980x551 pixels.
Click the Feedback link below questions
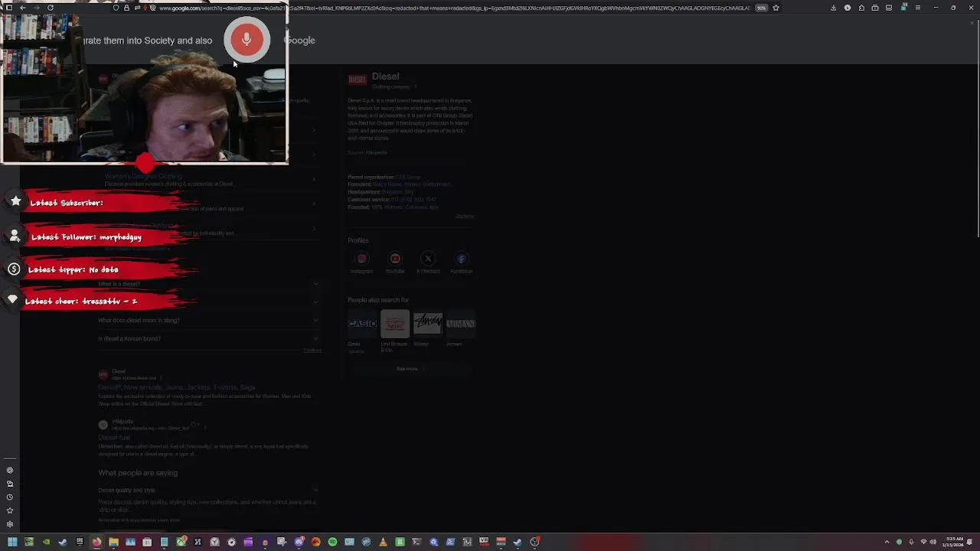pos(312,350)
